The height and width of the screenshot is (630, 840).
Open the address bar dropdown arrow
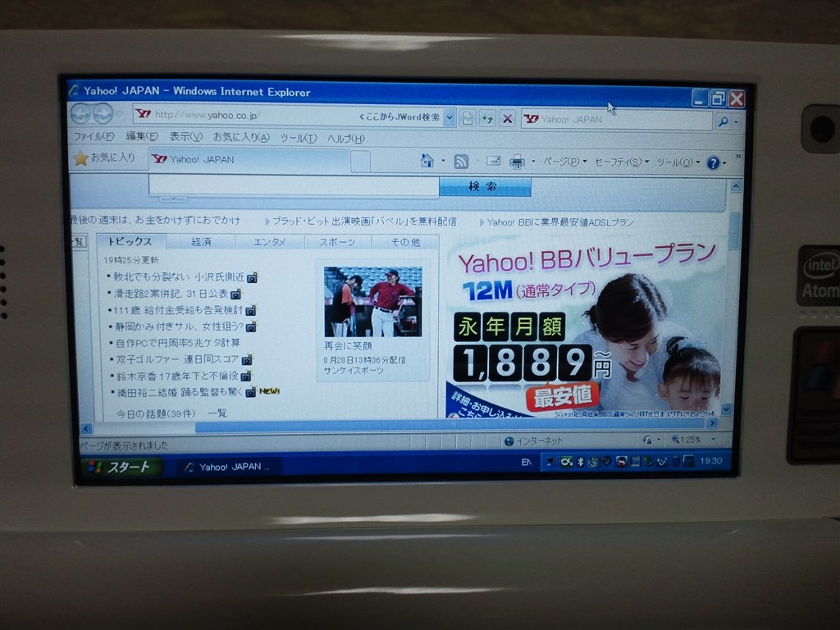pyautogui.click(x=450, y=117)
